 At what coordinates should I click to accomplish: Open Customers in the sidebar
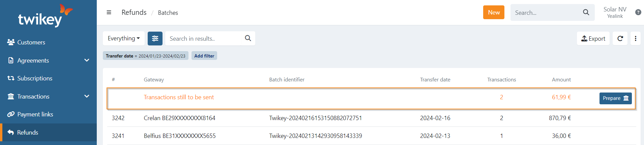point(31,42)
